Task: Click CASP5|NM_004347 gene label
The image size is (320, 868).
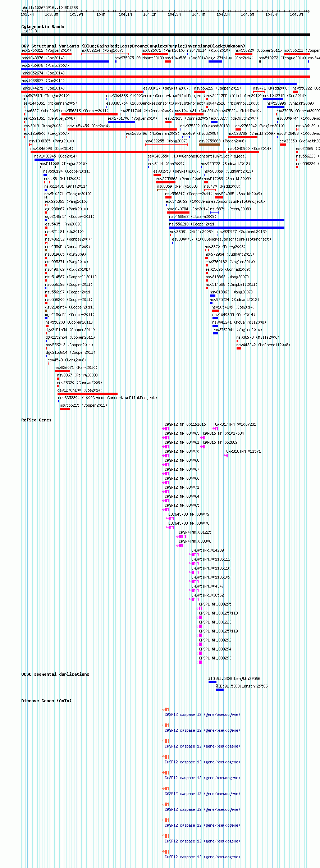Action: [207, 586]
